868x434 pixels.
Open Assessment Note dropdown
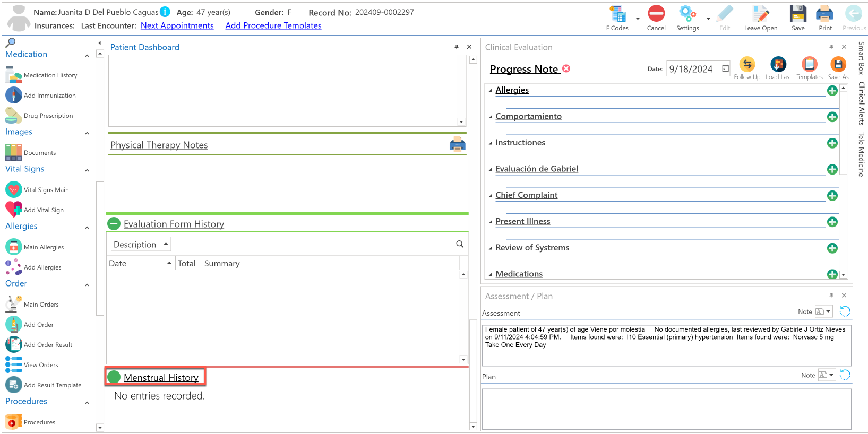tap(824, 311)
